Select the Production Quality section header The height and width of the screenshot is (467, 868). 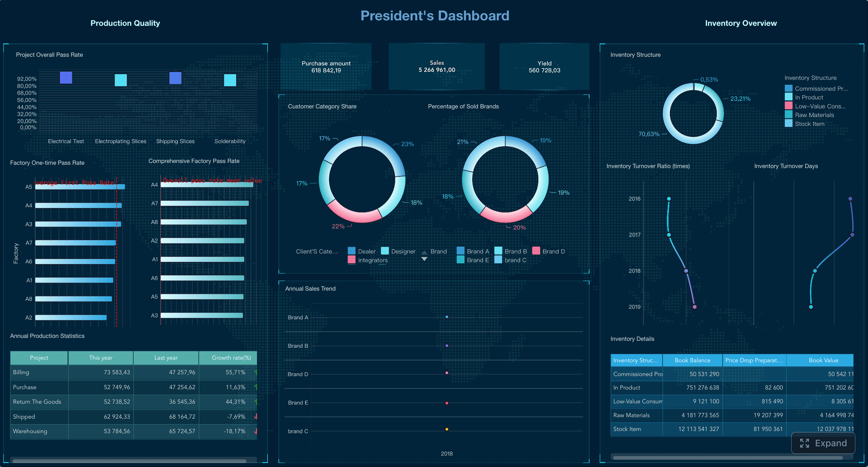tap(125, 23)
